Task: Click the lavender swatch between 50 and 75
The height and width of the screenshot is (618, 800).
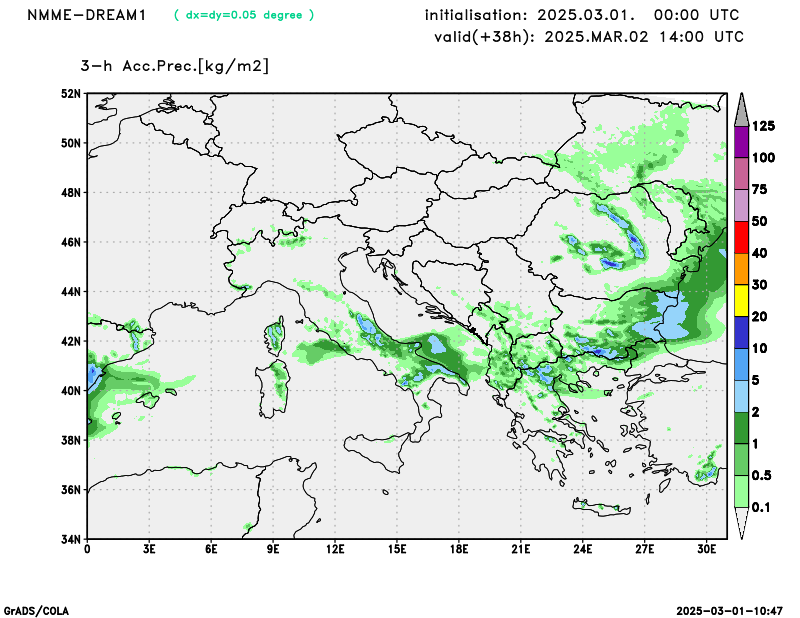Action: click(741, 205)
